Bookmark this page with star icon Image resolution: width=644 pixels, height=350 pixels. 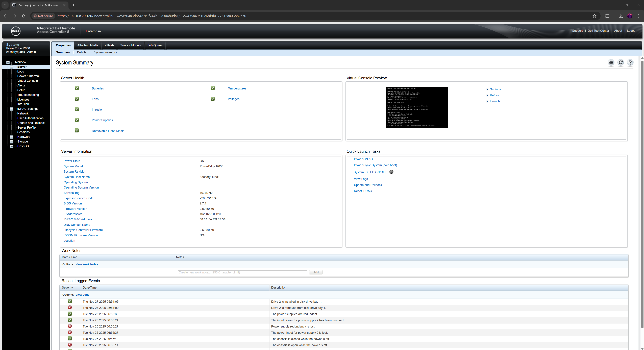click(594, 16)
